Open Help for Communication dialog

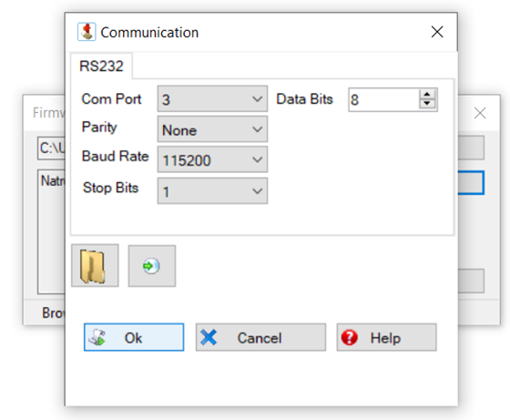(x=387, y=337)
